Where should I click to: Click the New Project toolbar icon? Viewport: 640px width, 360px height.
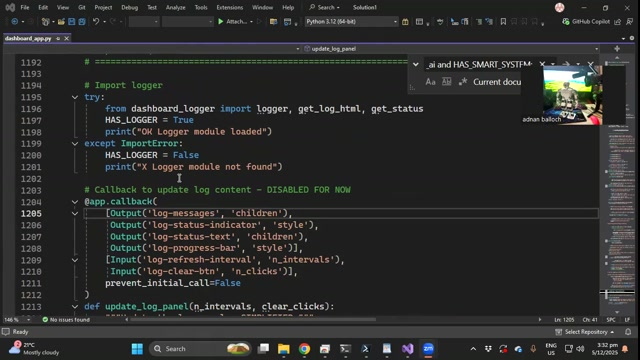click(x=45, y=21)
